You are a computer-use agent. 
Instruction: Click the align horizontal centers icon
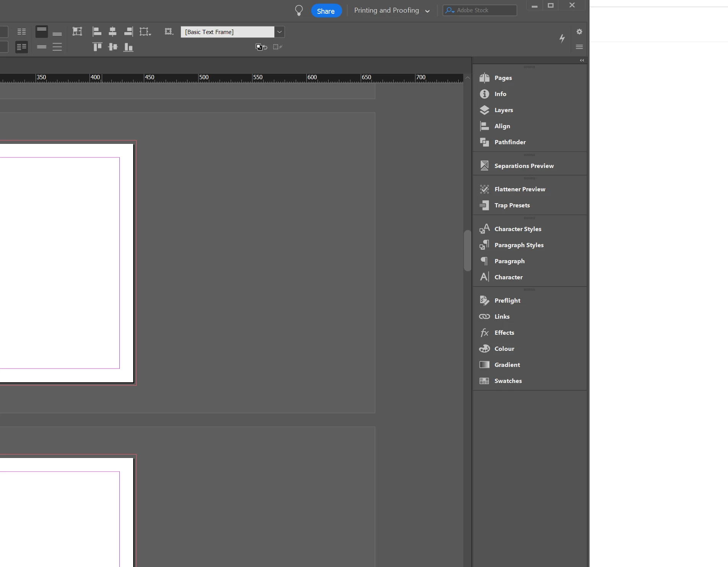(112, 32)
